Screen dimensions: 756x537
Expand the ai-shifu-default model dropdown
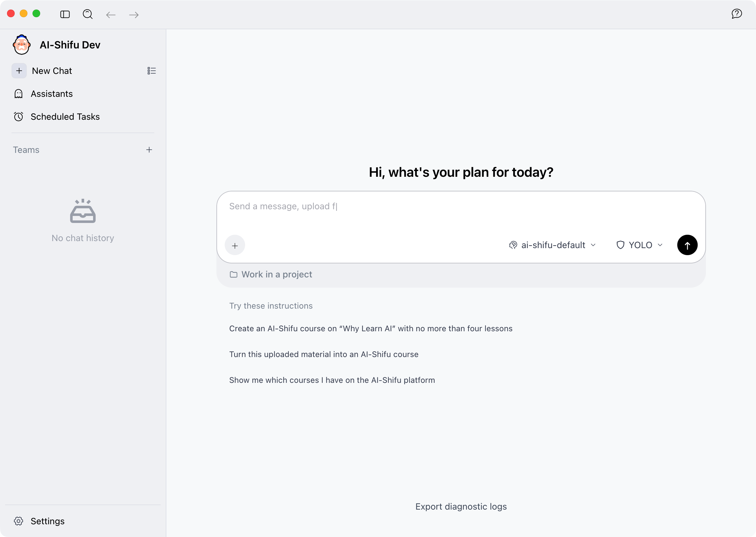pos(553,245)
